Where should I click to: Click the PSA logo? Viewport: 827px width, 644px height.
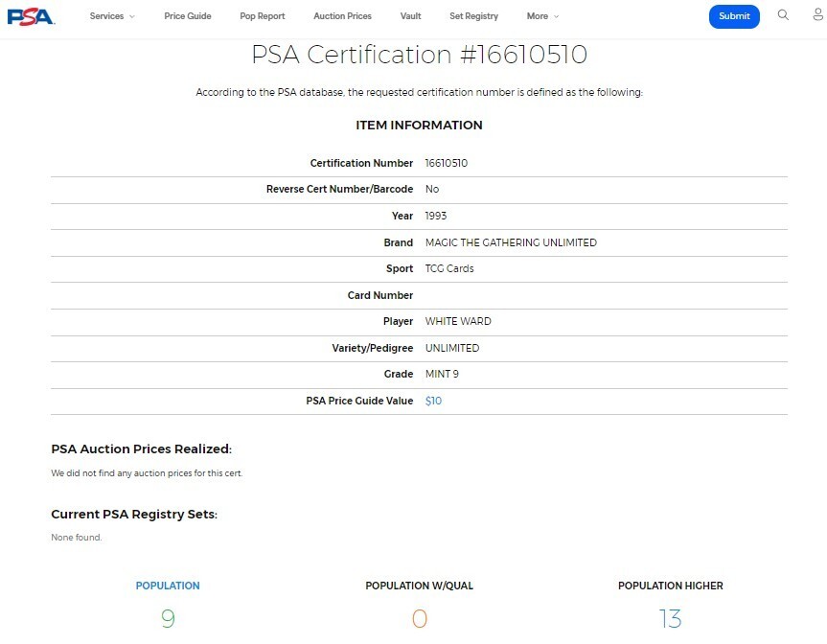31,16
